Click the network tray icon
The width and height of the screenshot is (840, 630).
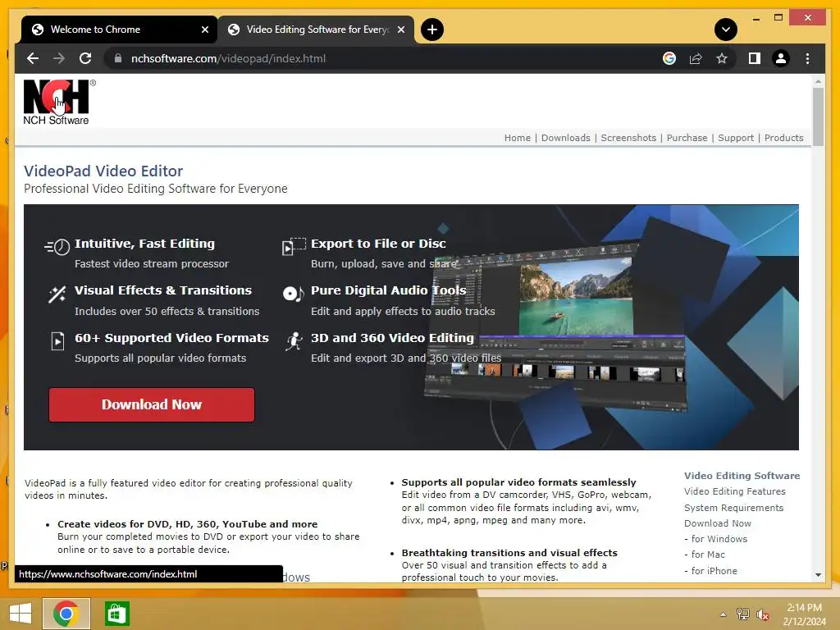pyautogui.click(x=742, y=614)
